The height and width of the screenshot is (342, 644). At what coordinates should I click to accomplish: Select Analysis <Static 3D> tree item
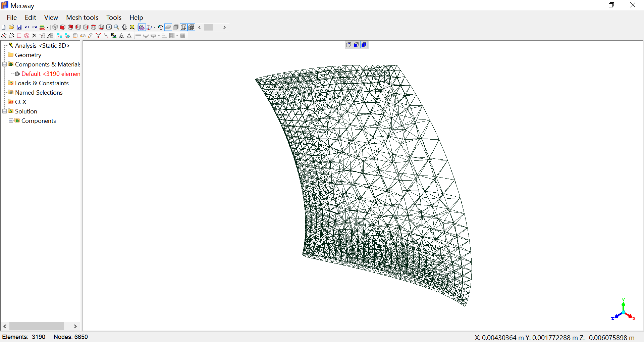tap(42, 45)
